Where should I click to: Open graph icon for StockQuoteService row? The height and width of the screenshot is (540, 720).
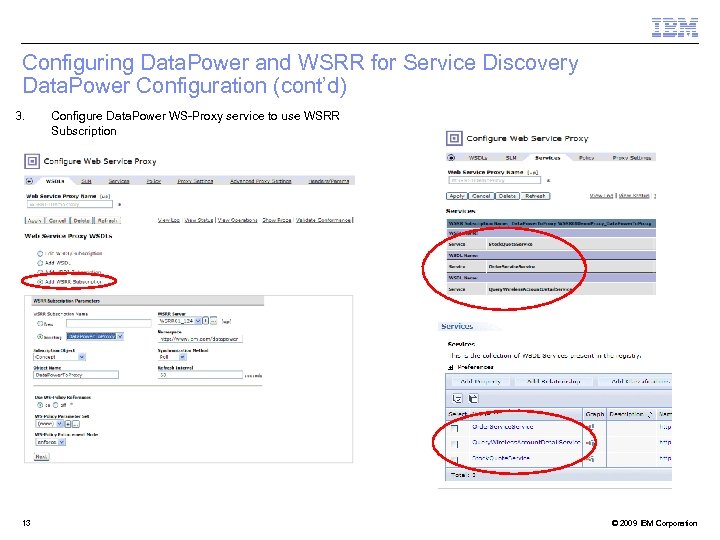[x=591, y=458]
